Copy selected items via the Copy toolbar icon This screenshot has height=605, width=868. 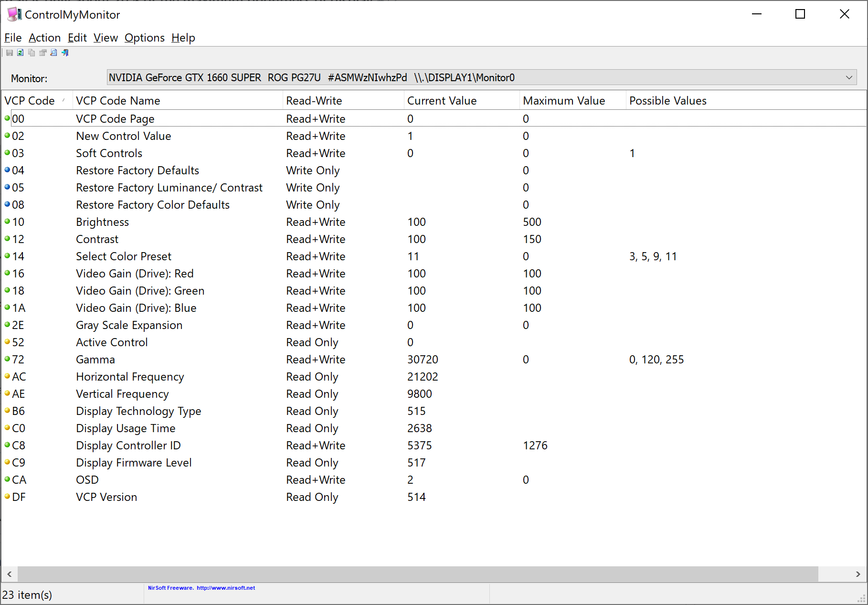tap(31, 53)
